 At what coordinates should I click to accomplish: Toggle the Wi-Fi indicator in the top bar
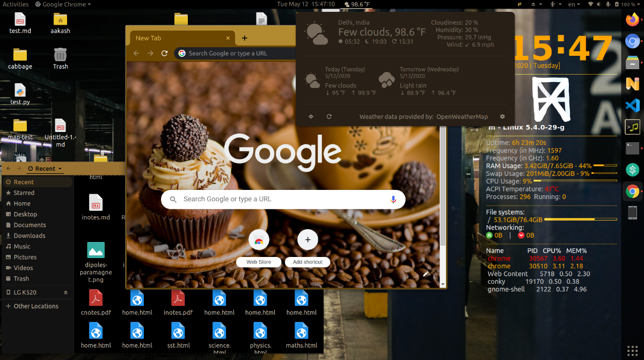tap(591, 4)
